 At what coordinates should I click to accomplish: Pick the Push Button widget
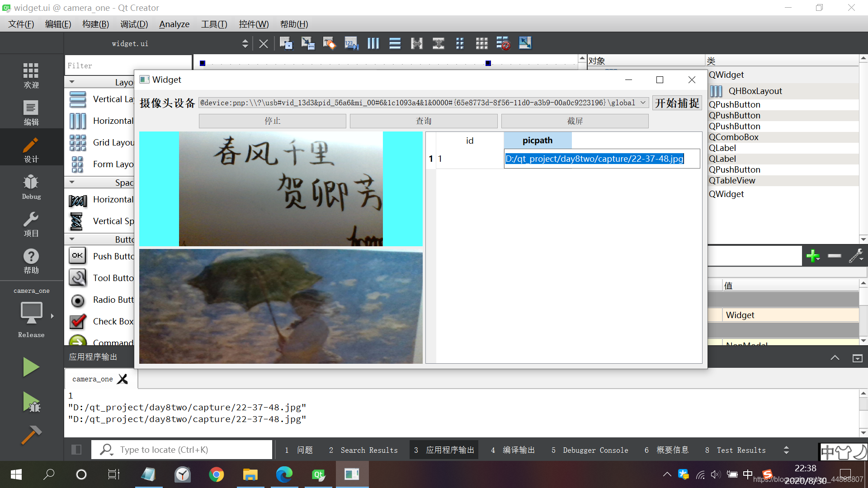point(102,256)
